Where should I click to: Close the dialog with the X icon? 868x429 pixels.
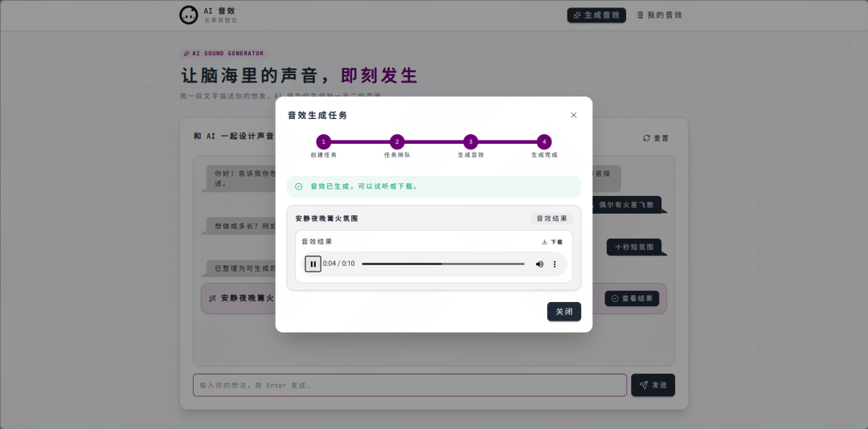tap(574, 115)
